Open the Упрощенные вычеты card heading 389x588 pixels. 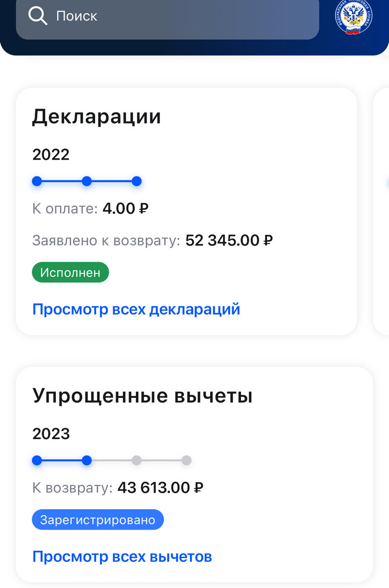pos(143,396)
